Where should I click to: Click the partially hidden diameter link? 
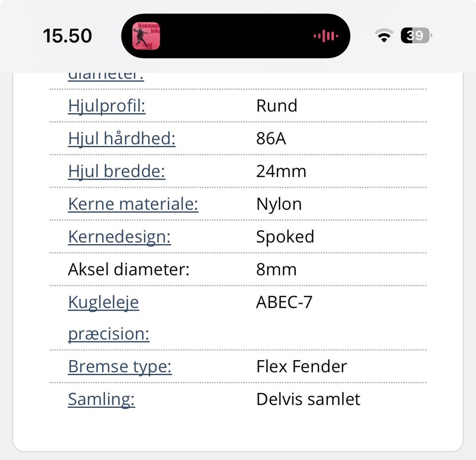click(106, 76)
